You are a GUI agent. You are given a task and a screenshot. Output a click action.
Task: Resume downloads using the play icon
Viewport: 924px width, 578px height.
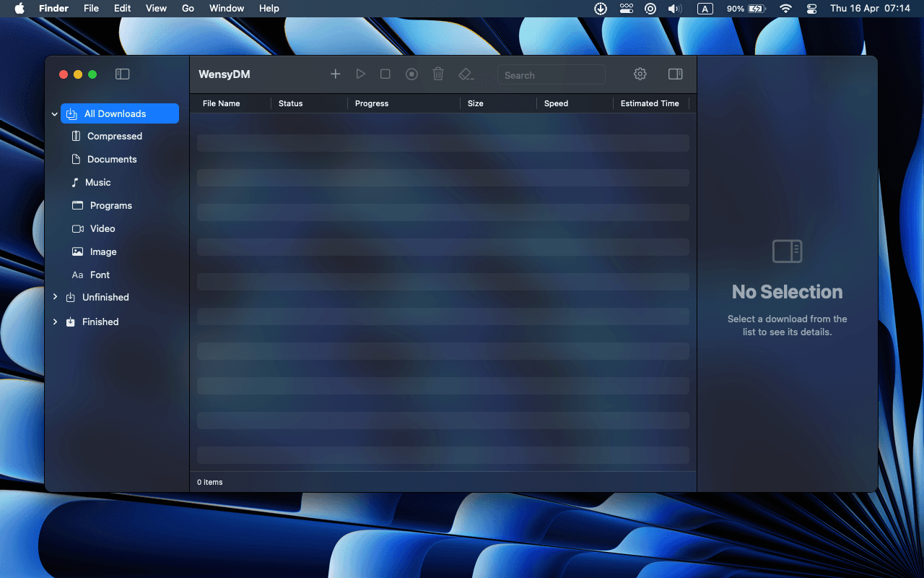click(x=360, y=74)
